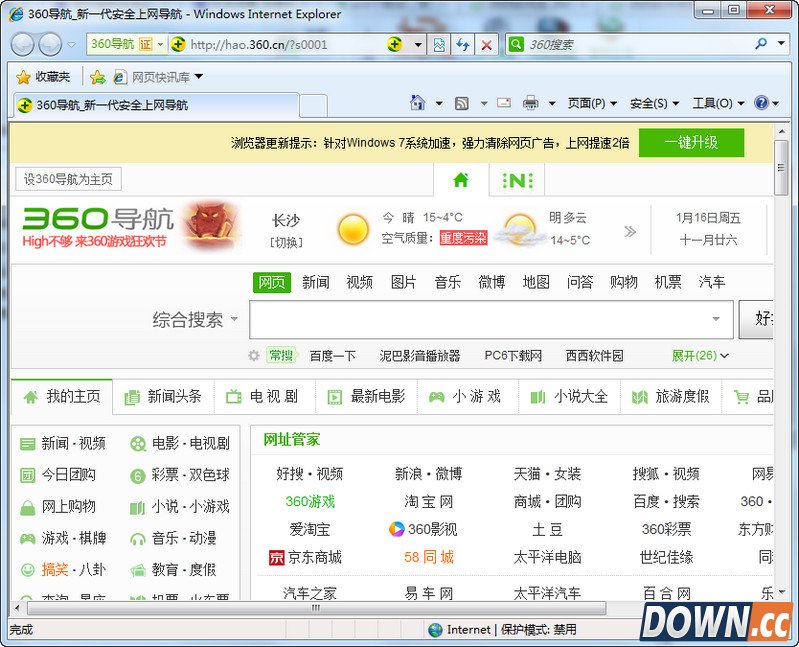Screen dimensions: 799x647
Task: Click the Refresh arrows icon
Action: pos(463,45)
